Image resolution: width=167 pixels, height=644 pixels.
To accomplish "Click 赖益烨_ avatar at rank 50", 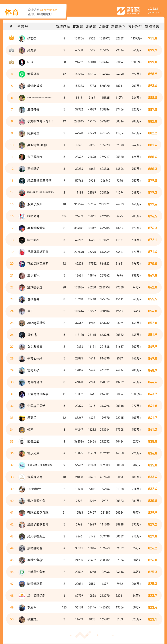I will pyautogui.click(x=22, y=620).
